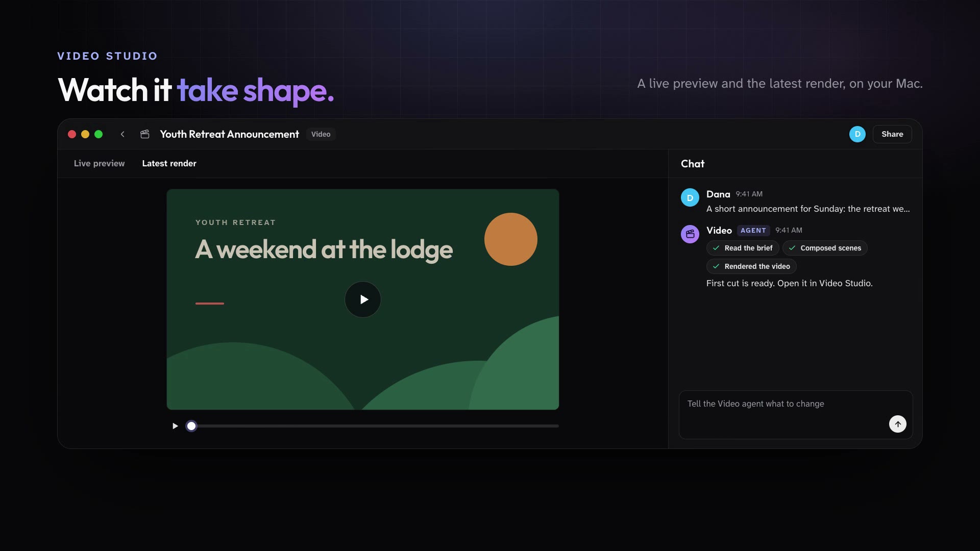Click the checkmark in 'Rendered the video'
980x551 pixels.
[716, 266]
